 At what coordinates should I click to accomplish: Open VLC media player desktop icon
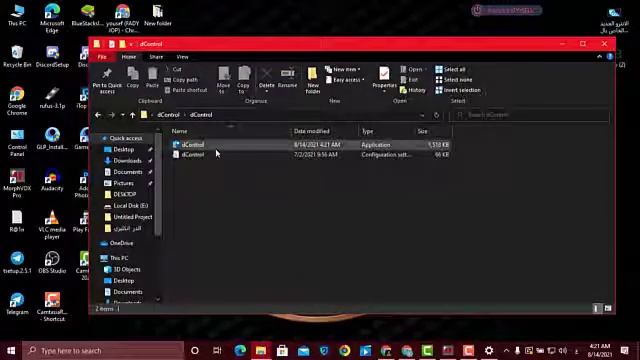click(52, 224)
